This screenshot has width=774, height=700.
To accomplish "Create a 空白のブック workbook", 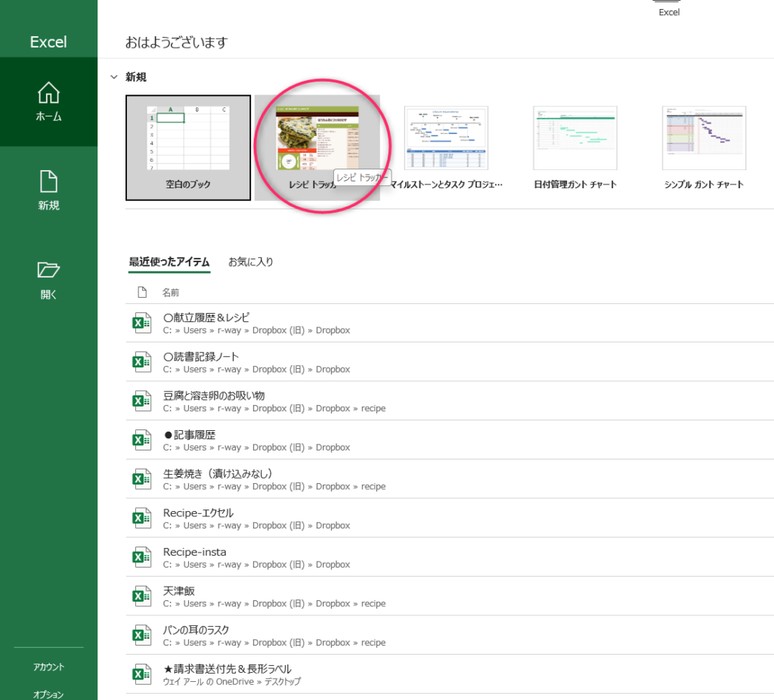I will (188, 147).
